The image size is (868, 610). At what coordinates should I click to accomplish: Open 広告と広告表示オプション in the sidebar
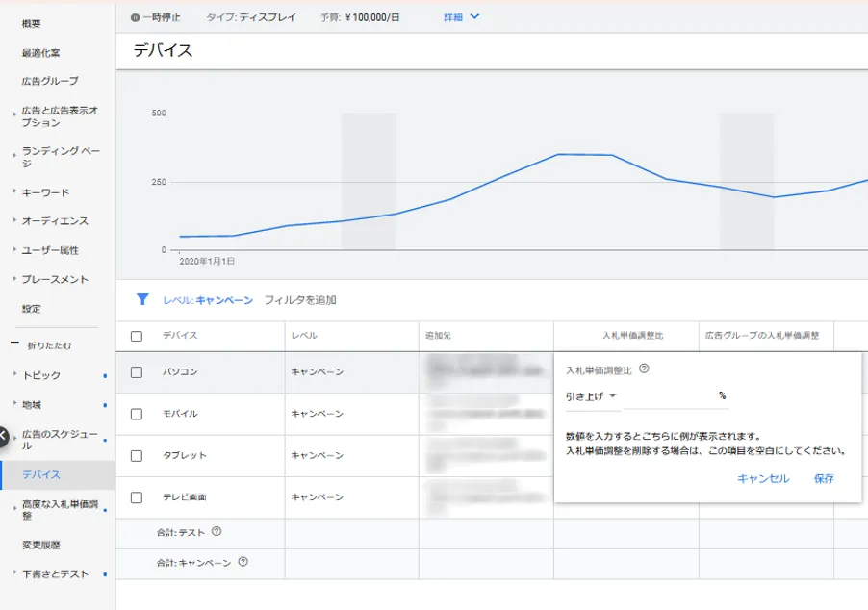60,116
